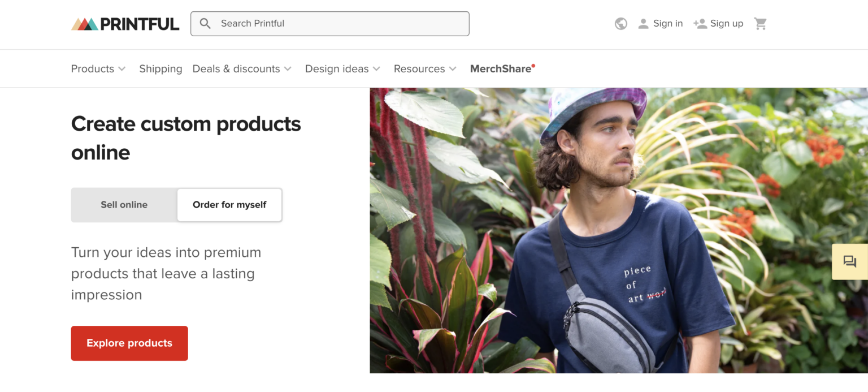
Task: Switch to the Sell online option
Action: point(124,205)
